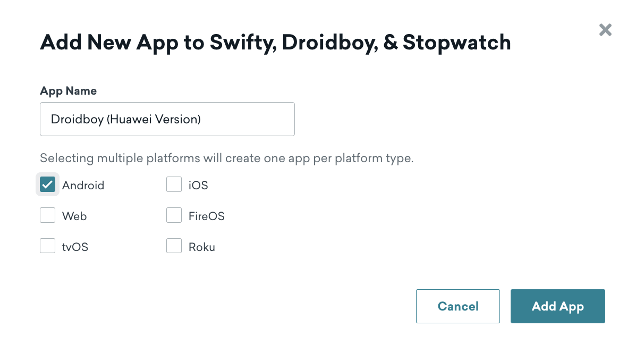Screen dimensions: 644x352
Task: Uncheck the Android platform checkbox
Action: tap(48, 185)
